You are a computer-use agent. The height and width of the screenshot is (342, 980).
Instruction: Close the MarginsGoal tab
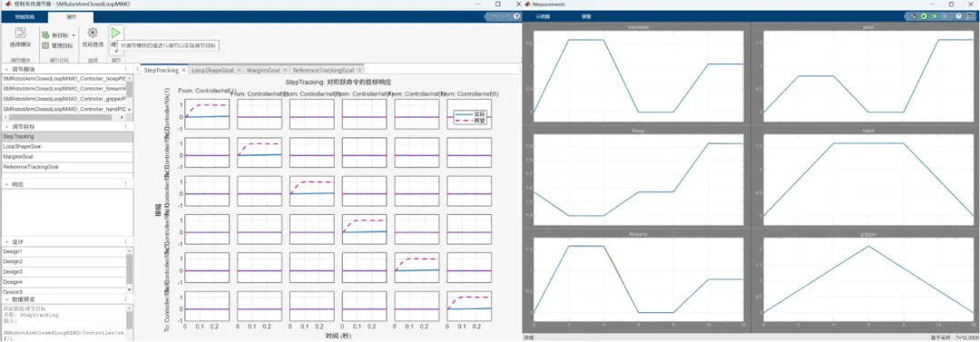click(285, 70)
